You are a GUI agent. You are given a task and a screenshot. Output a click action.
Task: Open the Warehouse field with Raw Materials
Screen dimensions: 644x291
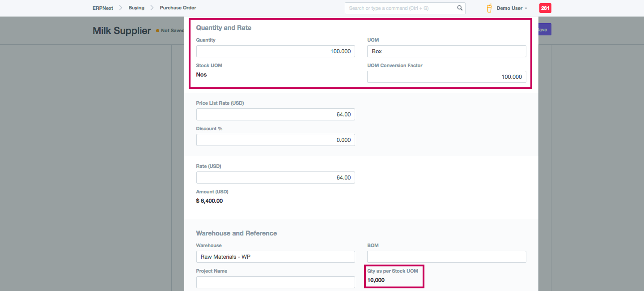tap(275, 257)
